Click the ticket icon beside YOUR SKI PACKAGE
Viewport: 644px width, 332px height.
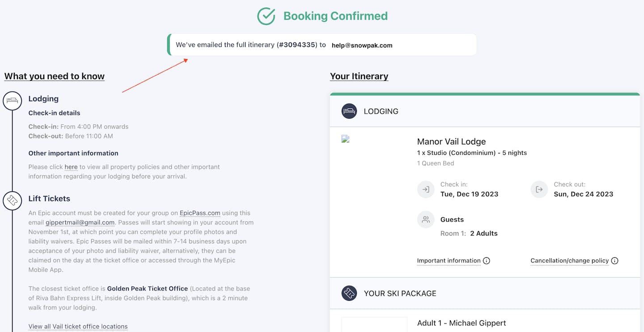click(x=349, y=293)
